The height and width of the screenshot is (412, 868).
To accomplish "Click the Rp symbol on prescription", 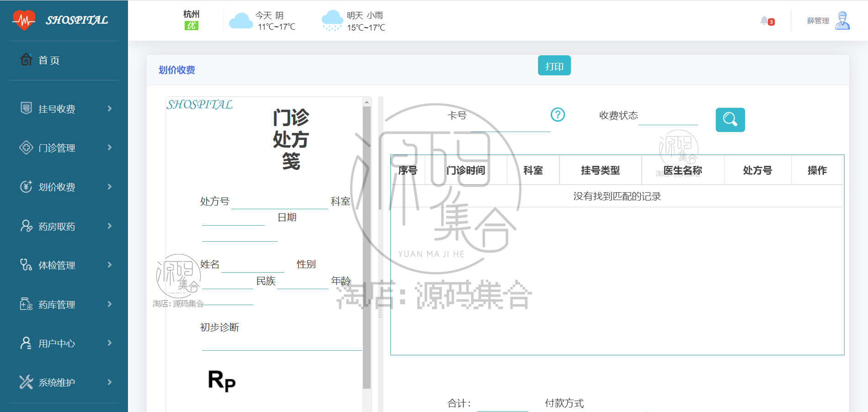I will (222, 380).
